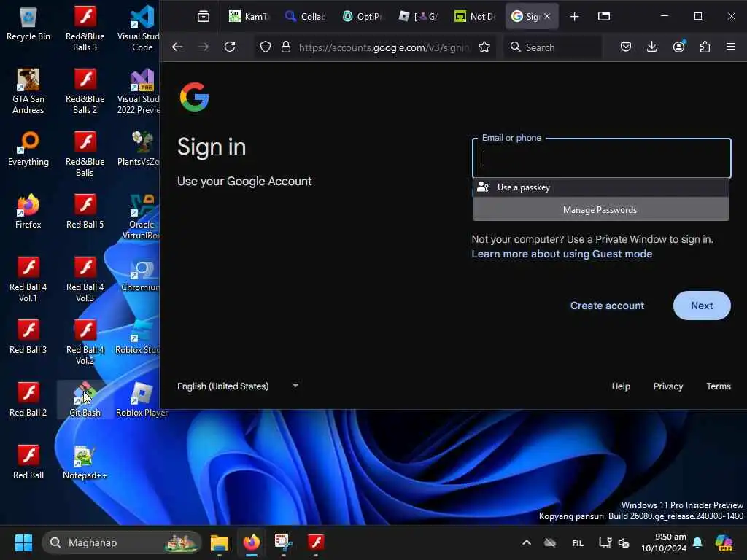Image resolution: width=747 pixels, height=560 pixels.
Task: Open the Firefox application menu
Action: click(731, 47)
